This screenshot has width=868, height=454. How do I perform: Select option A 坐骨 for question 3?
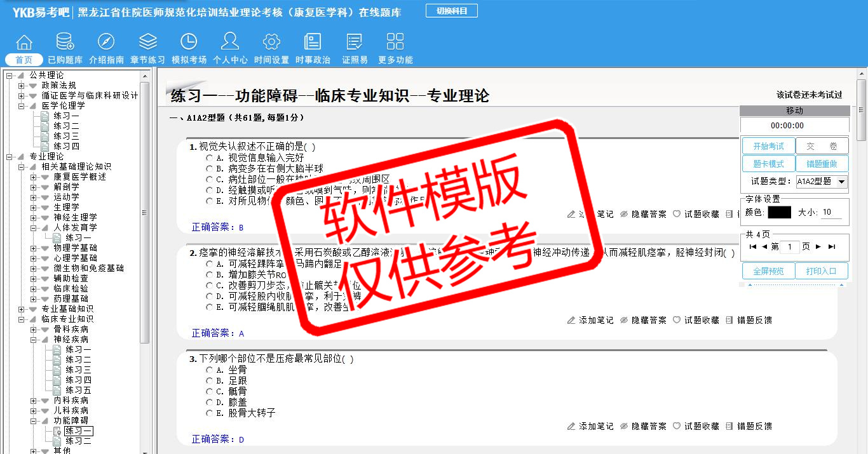click(x=210, y=370)
